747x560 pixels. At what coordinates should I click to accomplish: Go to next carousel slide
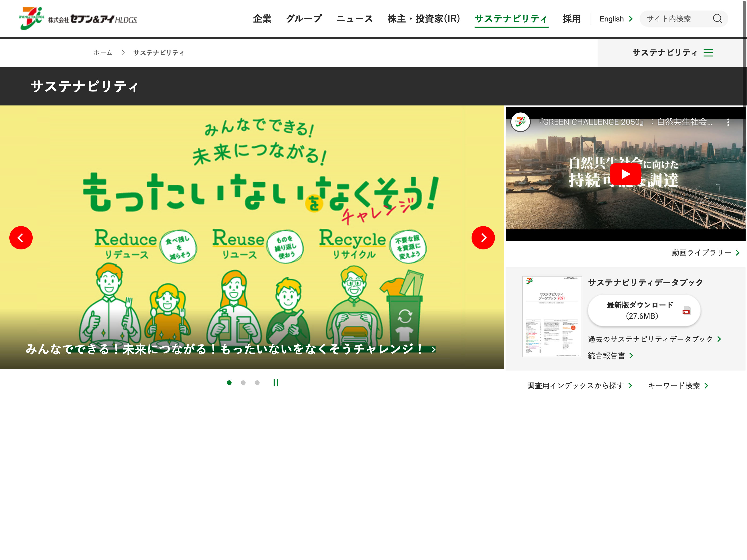(483, 238)
